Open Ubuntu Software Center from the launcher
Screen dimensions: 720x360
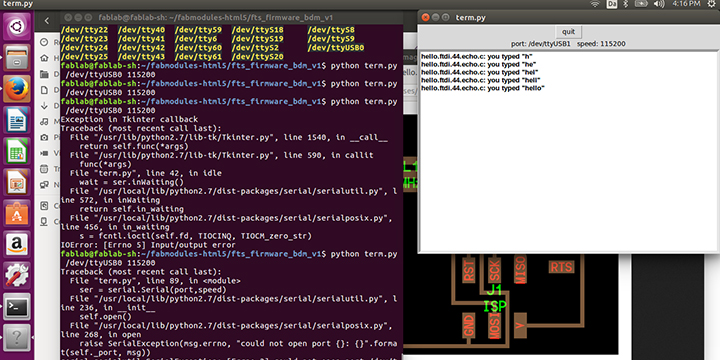[x=17, y=214]
